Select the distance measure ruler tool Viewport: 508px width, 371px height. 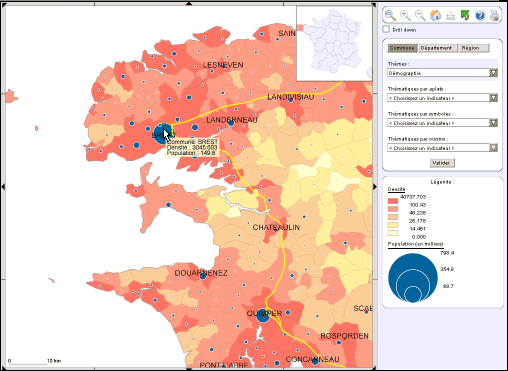[x=450, y=16]
